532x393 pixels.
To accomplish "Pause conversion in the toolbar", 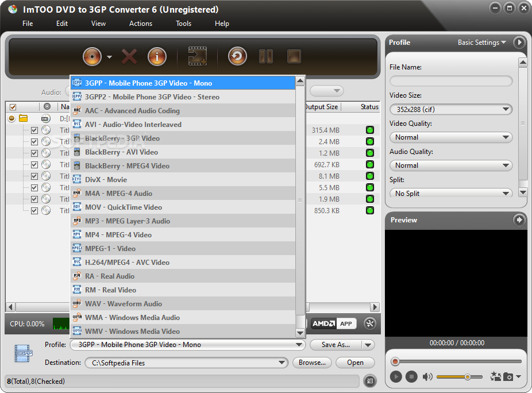I will pyautogui.click(x=265, y=57).
